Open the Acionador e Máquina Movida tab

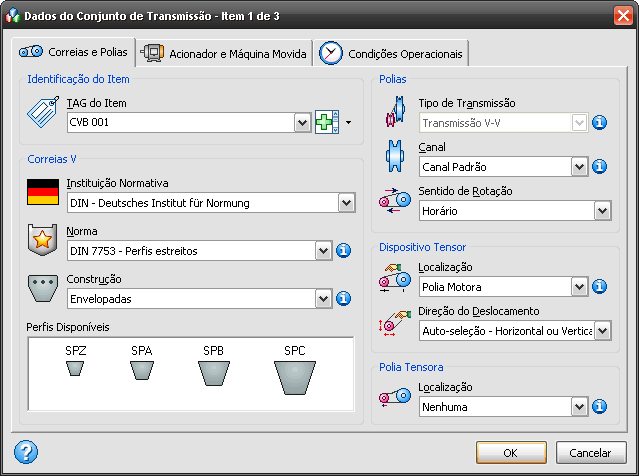tap(224, 53)
